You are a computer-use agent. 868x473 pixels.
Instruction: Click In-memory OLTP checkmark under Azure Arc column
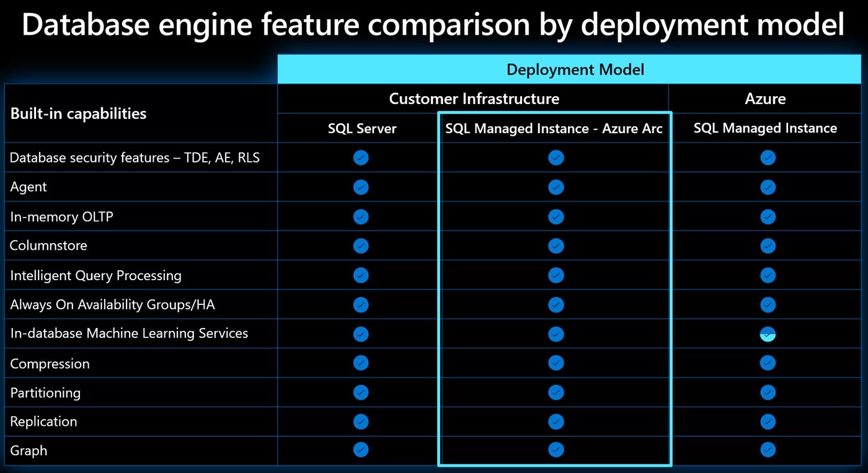pos(556,216)
